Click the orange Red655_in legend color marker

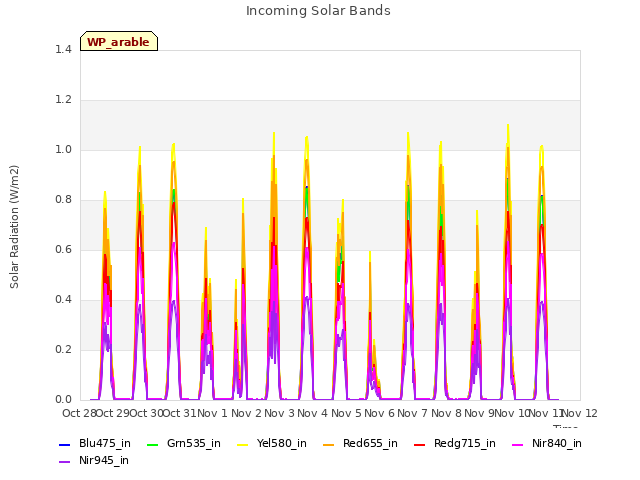pos(329,444)
